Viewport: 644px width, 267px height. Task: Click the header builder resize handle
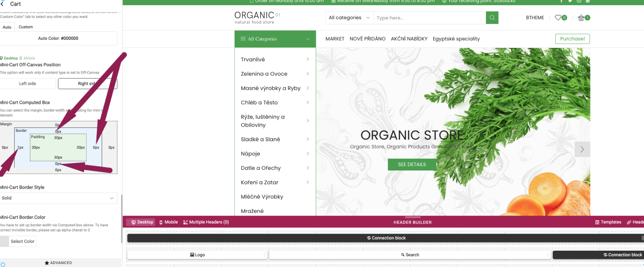tap(412, 218)
